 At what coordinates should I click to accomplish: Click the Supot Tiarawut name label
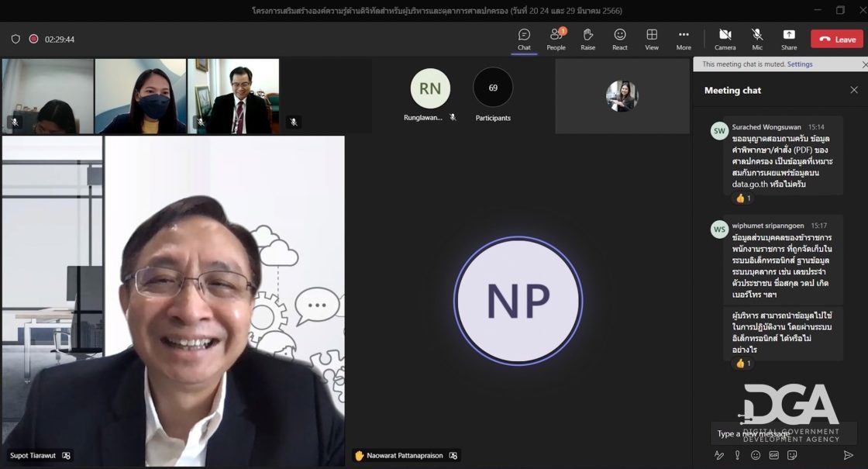pos(33,455)
